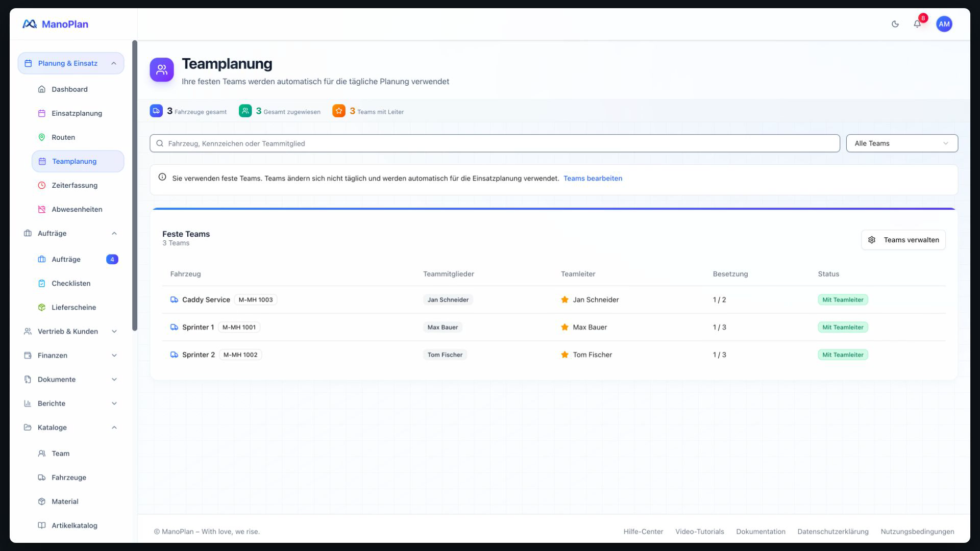Open the Nutzungsbedingungen footer link

pyautogui.click(x=917, y=532)
